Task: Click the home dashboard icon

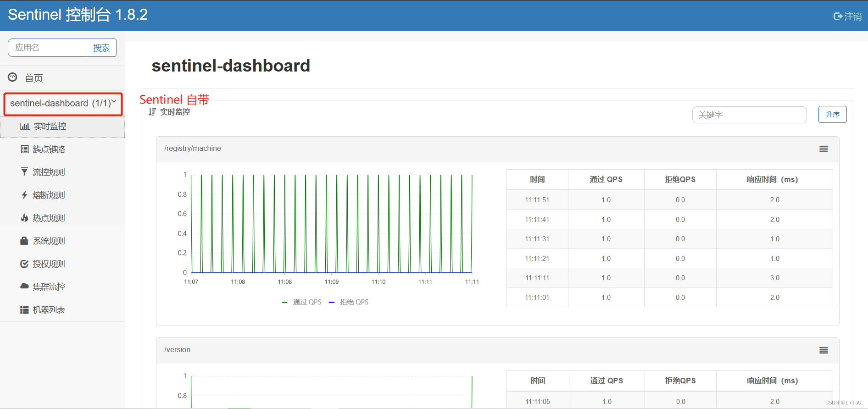Action: (x=13, y=77)
